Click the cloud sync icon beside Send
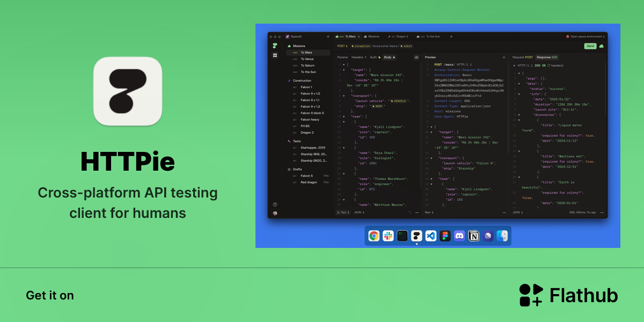The width and height of the screenshot is (644, 322). [x=601, y=46]
